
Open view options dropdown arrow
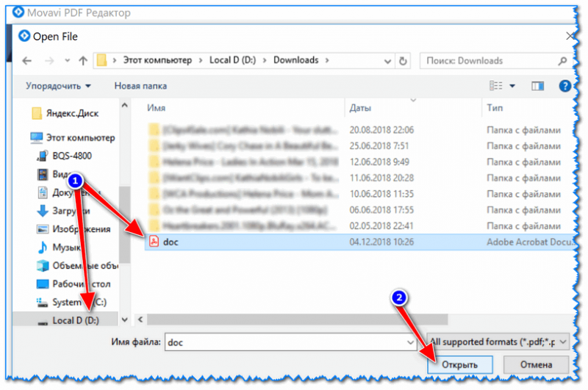pyautogui.click(x=512, y=86)
